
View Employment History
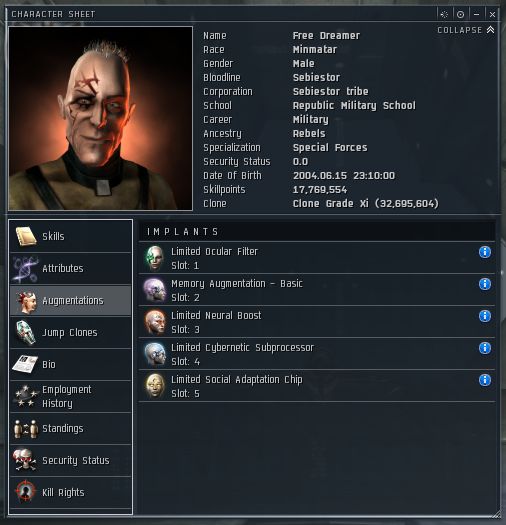coord(71,396)
